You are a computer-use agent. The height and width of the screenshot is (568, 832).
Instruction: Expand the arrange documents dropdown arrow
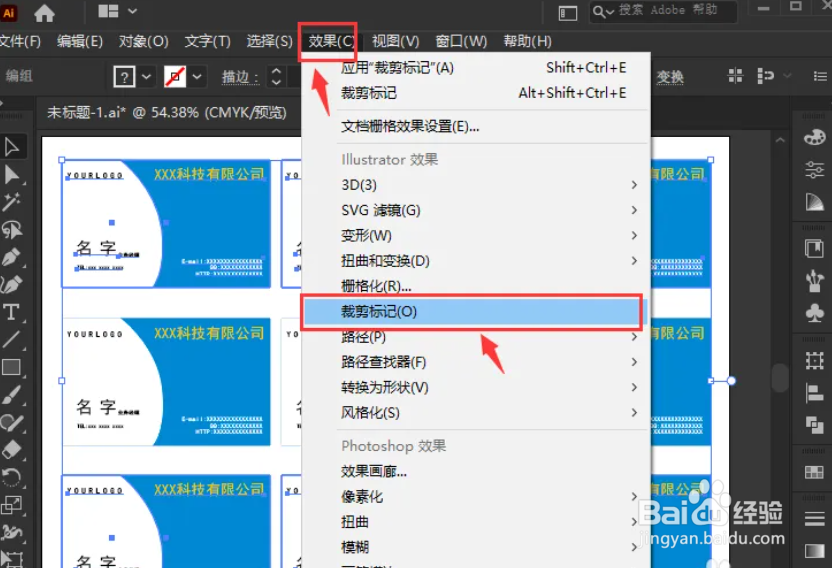tap(133, 11)
